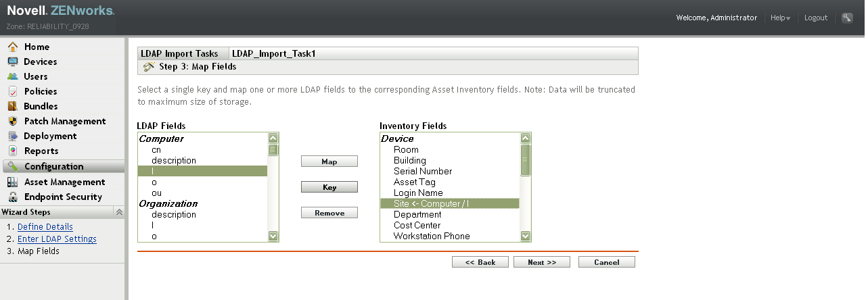Click the Devices monitor icon
The height and width of the screenshot is (300, 868).
12,61
